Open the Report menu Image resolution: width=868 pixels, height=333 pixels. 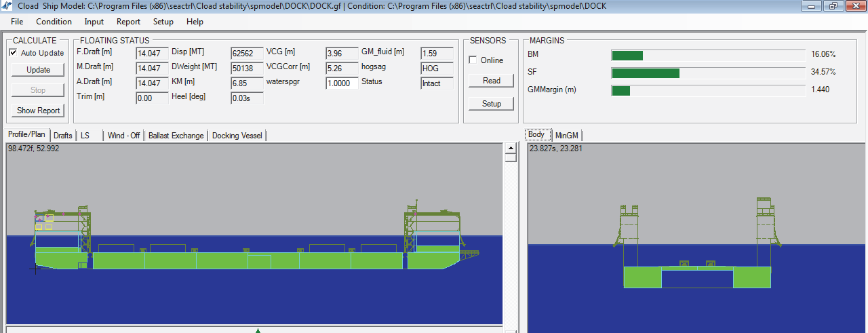128,22
